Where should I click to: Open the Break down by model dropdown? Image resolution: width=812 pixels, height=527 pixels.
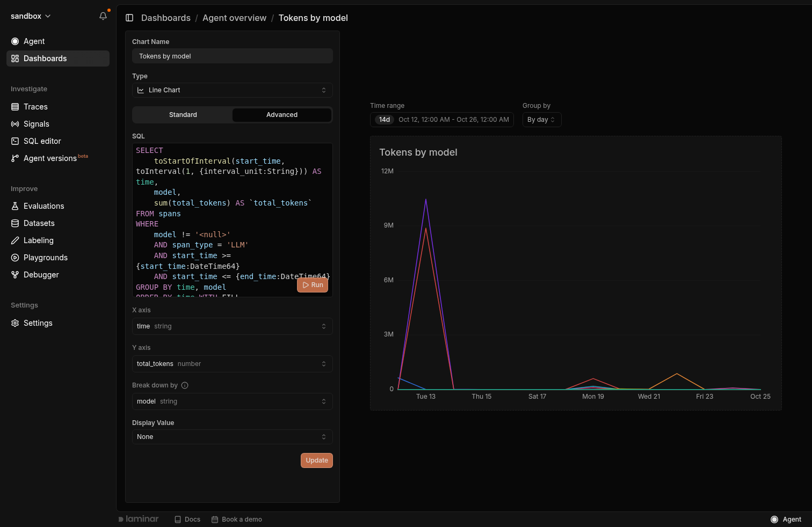click(232, 401)
